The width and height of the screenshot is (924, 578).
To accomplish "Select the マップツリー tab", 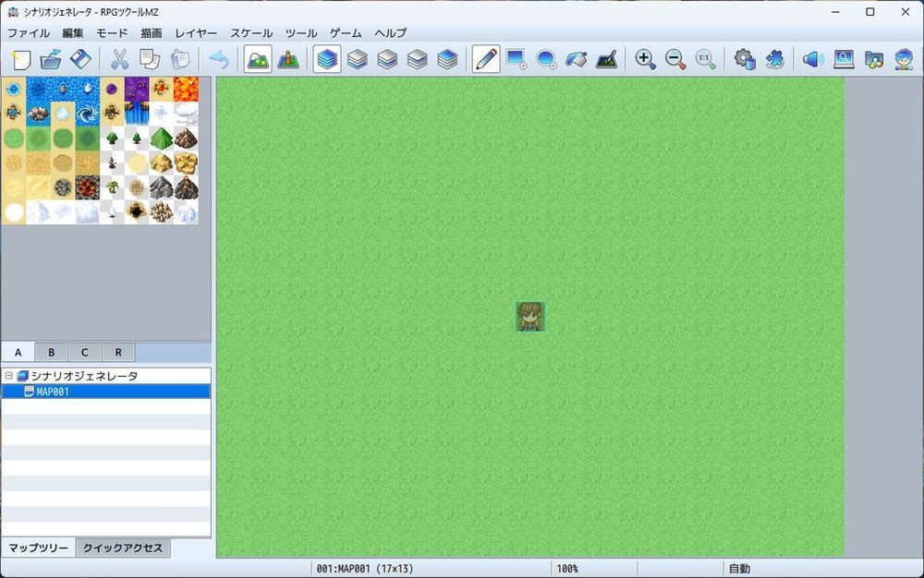I will (x=38, y=548).
